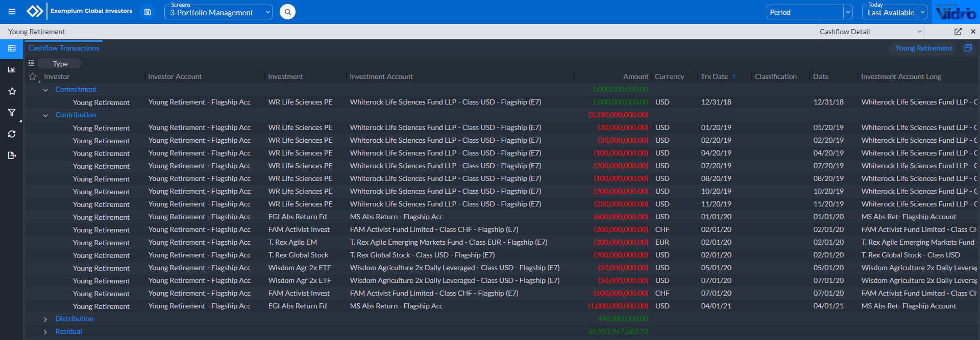Select the Cashflow Transactions tab

(x=64, y=48)
